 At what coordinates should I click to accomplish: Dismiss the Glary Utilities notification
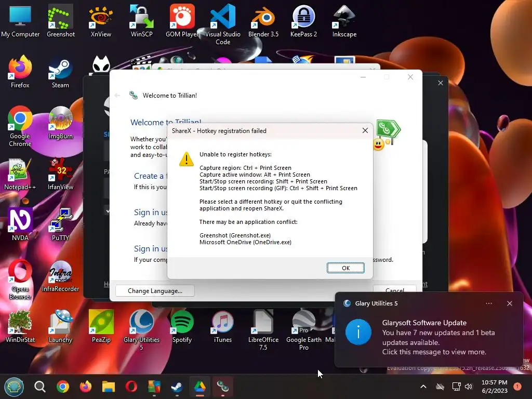click(x=510, y=303)
